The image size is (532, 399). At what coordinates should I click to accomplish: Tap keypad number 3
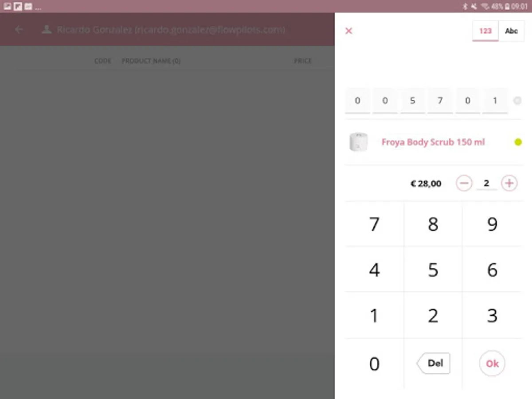coord(492,316)
